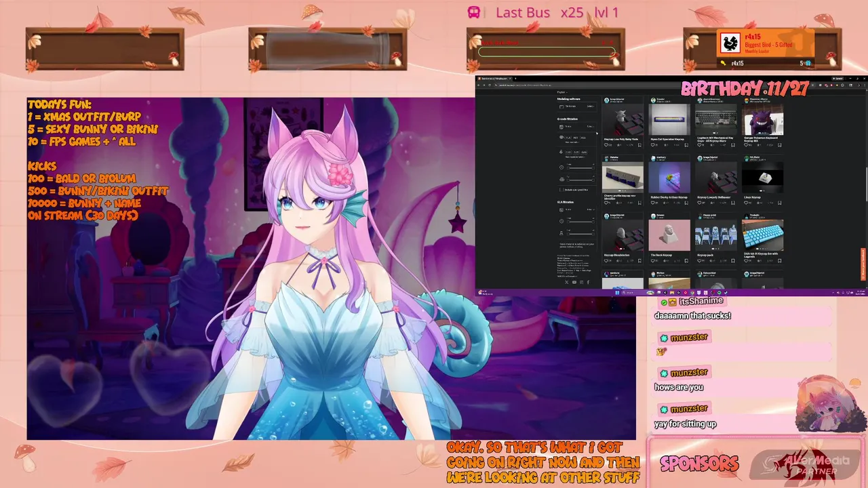Open the Rubber Ducky Artisan Keycap title
Screen dimensions: 868x488
[669, 197]
